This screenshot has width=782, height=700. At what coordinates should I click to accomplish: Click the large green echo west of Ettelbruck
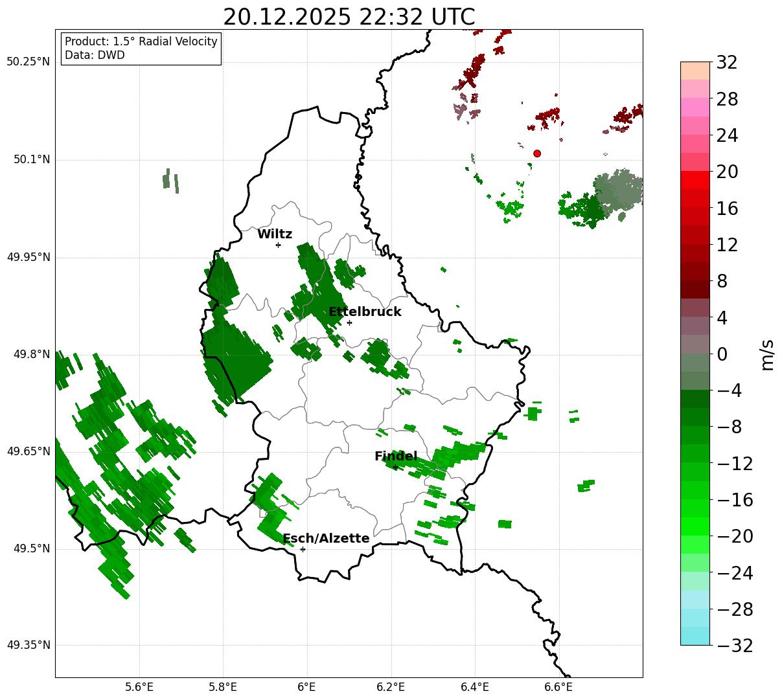(236, 359)
